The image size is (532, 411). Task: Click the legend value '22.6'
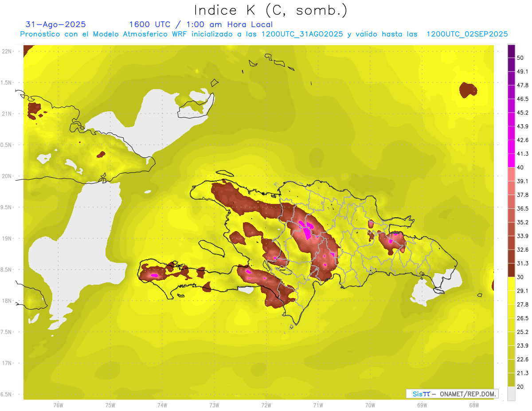pyautogui.click(x=523, y=359)
